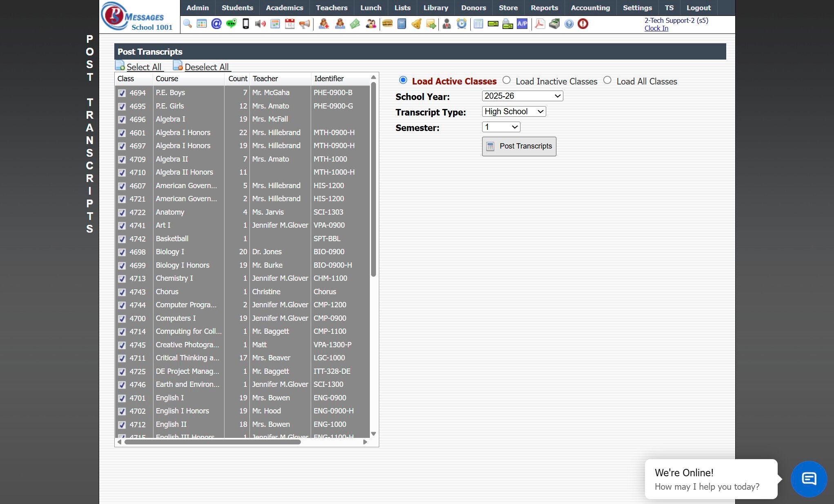
Task: Open the PDF document icon
Action: 540,24
